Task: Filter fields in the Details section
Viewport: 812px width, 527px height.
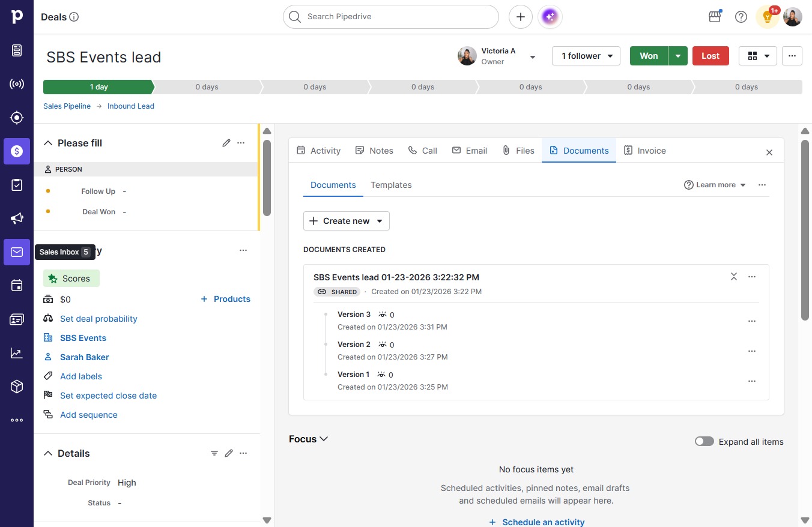Action: click(214, 453)
